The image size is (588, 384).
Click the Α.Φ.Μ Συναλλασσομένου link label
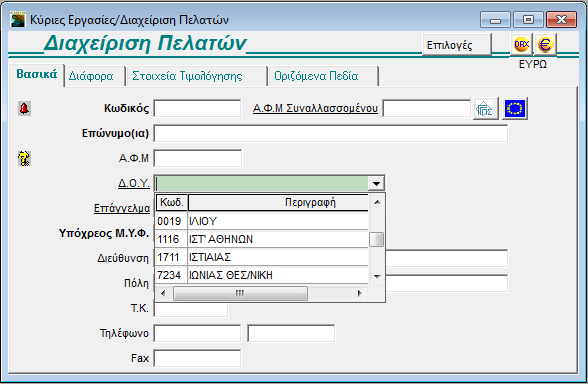click(315, 108)
